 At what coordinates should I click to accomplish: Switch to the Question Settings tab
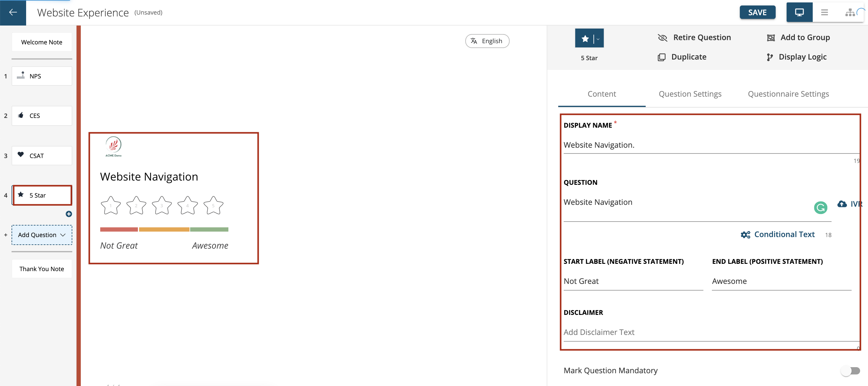[x=690, y=94]
